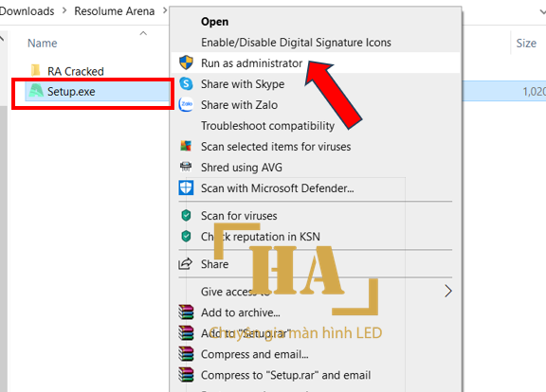Expand chevron after Resolume Arena breadcrumb
Viewport: 546px width, 392px height.
tap(164, 10)
